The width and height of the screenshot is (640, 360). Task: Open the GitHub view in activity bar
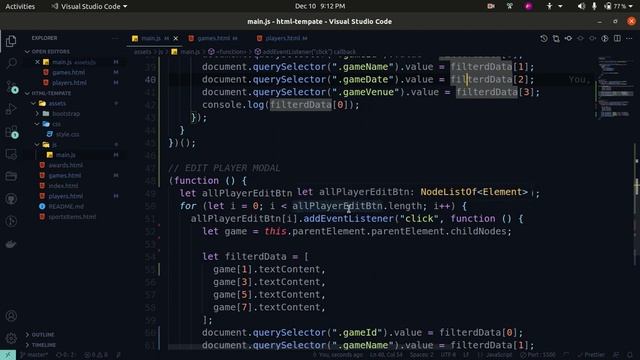click(11, 199)
